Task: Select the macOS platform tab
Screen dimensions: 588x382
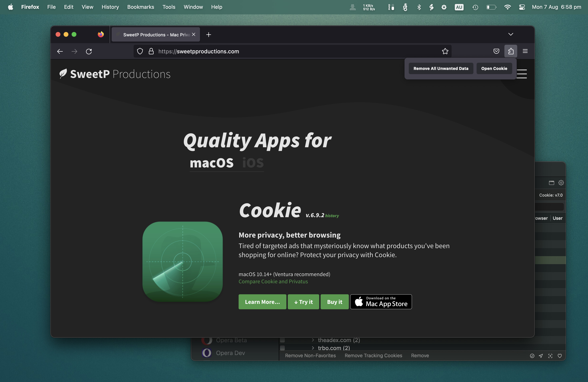Action: [x=211, y=163]
